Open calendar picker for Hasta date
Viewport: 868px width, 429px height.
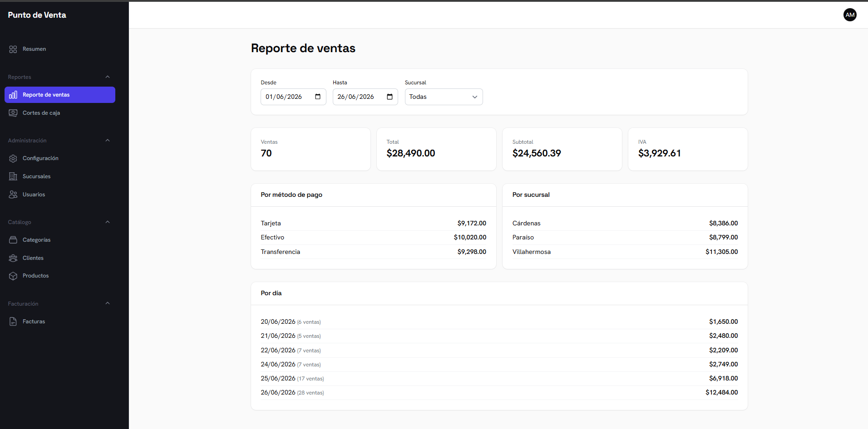coord(390,97)
